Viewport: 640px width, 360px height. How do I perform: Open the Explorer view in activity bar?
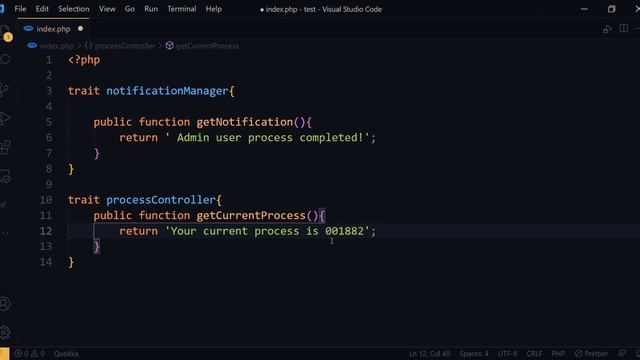(5, 32)
